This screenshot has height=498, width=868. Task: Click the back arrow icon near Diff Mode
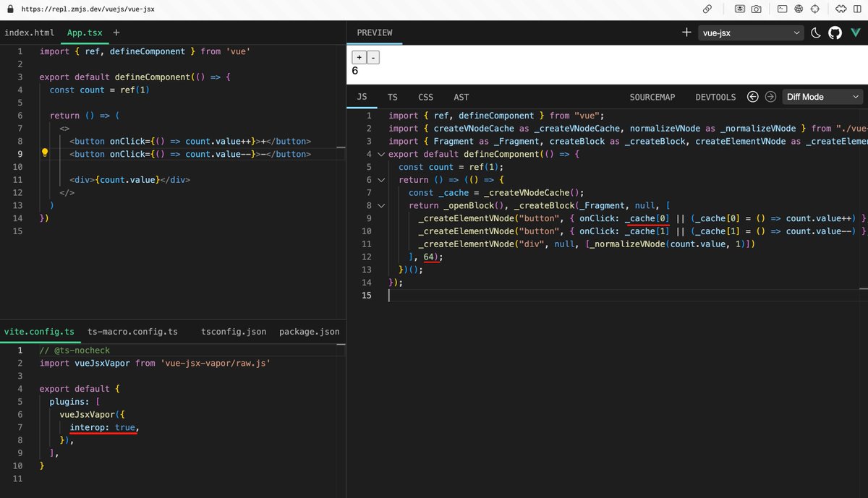click(753, 97)
